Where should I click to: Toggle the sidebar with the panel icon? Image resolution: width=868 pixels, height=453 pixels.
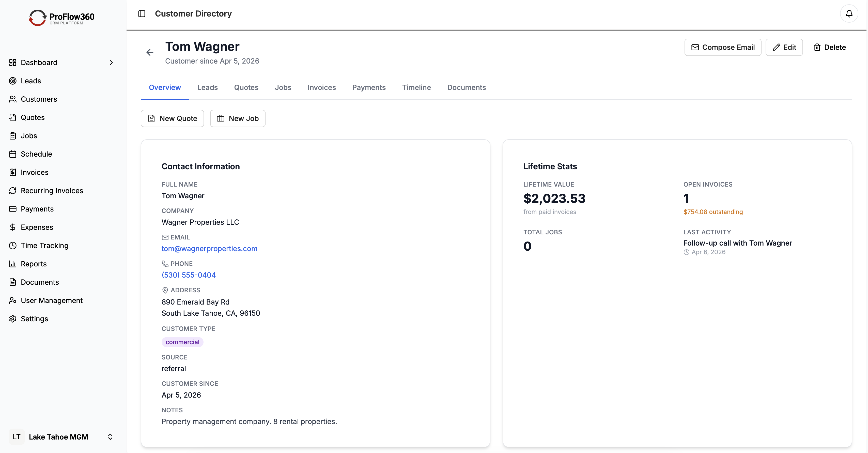[x=142, y=13]
